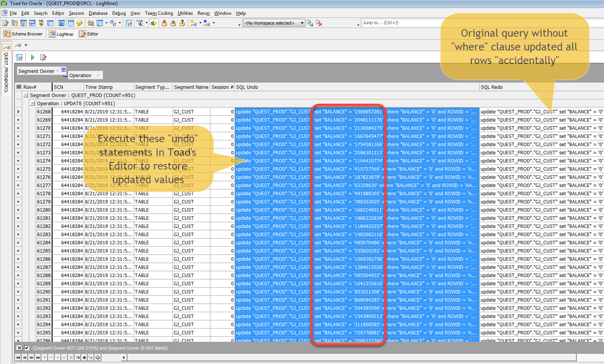Click the disconnect session plug icon
Viewport: 604px width, 364px height.
tap(207, 23)
